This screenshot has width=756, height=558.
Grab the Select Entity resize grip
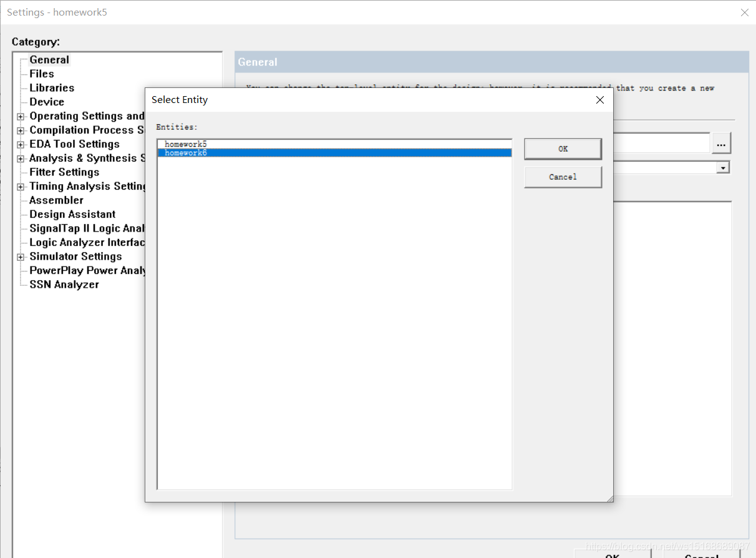click(609, 498)
